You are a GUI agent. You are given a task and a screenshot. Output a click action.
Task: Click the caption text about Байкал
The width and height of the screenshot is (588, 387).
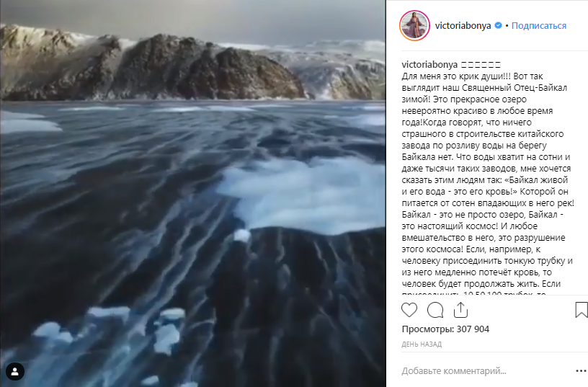488,180
